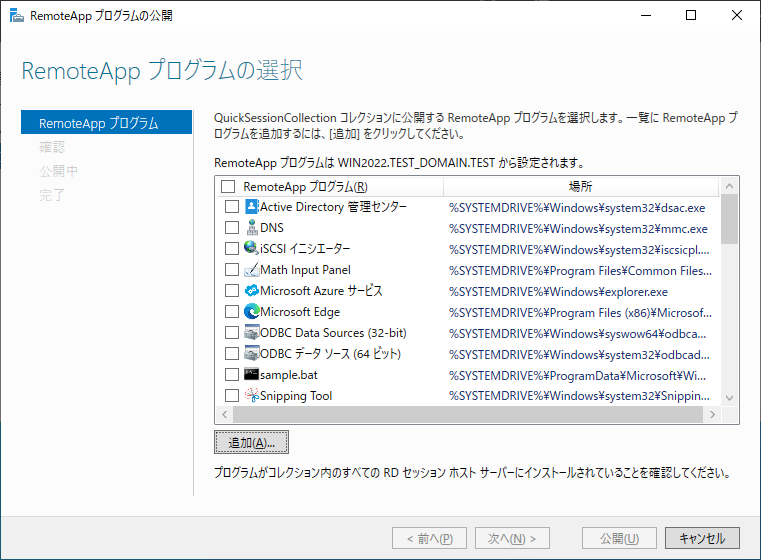Select the system32¥Snippin path cell

click(x=579, y=396)
